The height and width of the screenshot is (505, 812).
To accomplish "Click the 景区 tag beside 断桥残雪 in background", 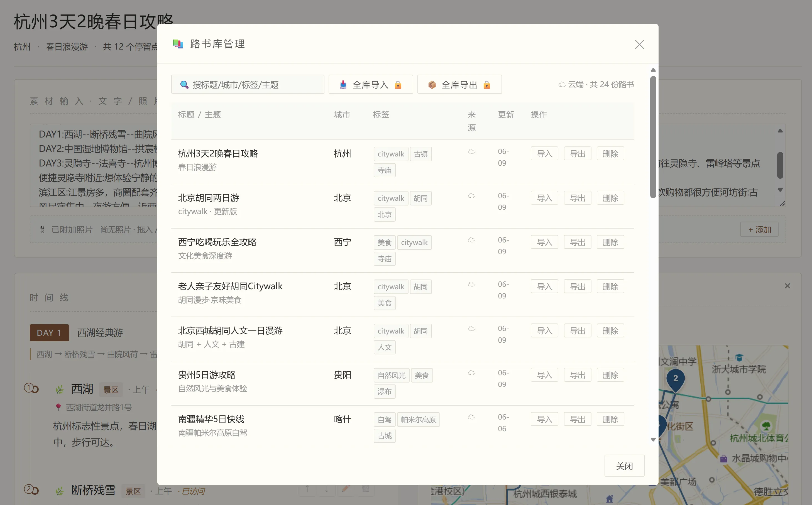I will (x=133, y=491).
